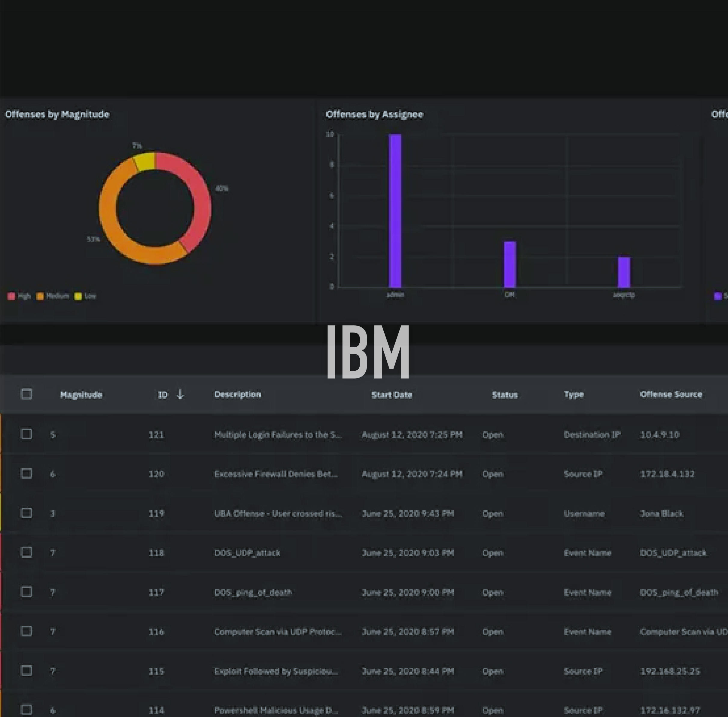
Task: Select offense source '172.16.132.97'
Action: pyautogui.click(x=670, y=710)
